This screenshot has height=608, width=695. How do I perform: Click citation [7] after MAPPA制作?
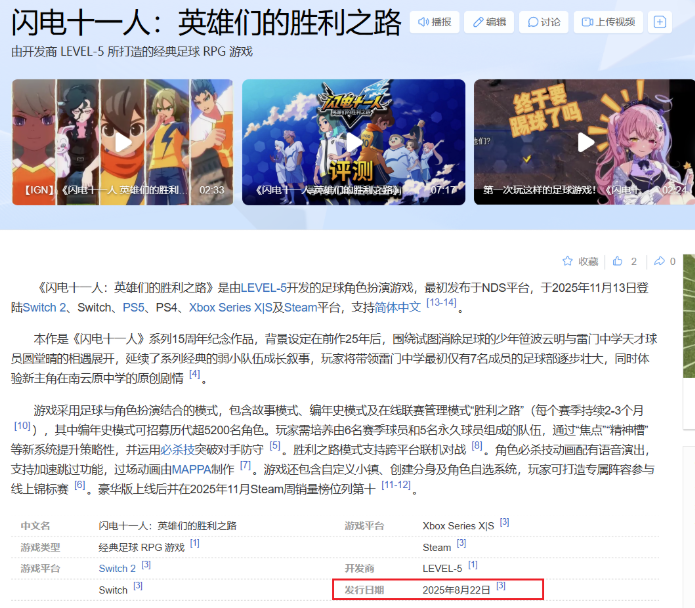245,465
